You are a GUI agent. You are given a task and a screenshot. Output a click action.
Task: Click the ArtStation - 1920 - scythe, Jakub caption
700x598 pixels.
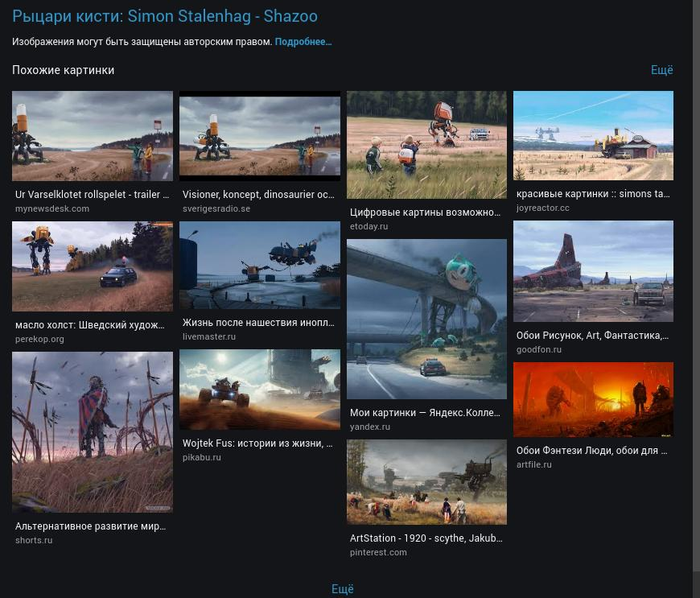(426, 538)
